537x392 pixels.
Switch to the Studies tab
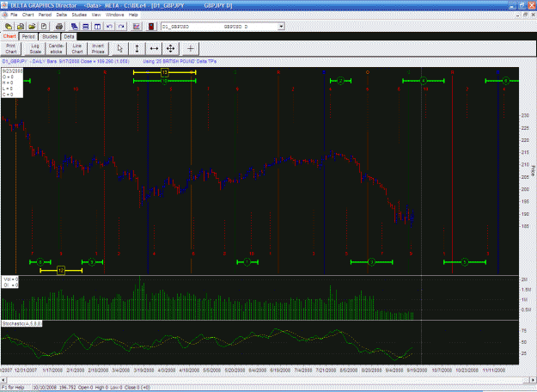click(x=50, y=37)
